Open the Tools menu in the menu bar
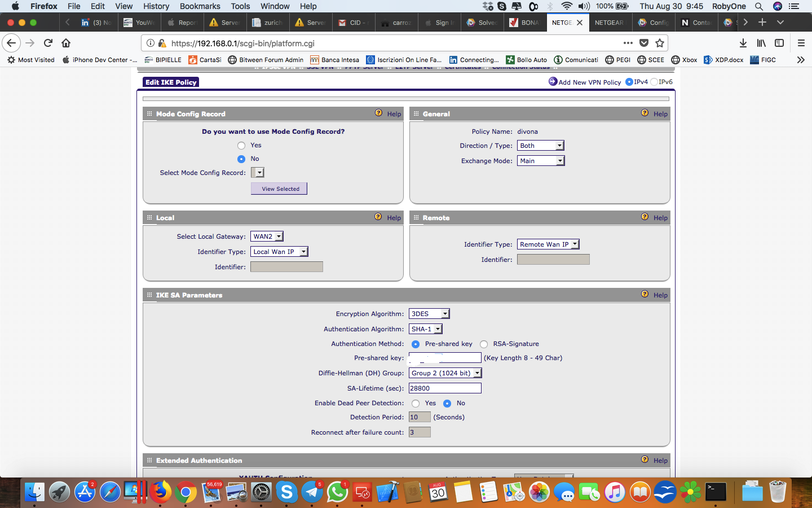The width and height of the screenshot is (812, 508). (240, 6)
